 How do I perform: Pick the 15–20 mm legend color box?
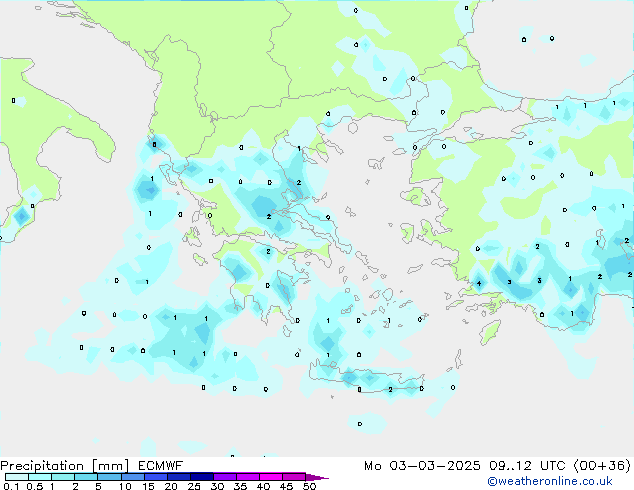point(155,477)
